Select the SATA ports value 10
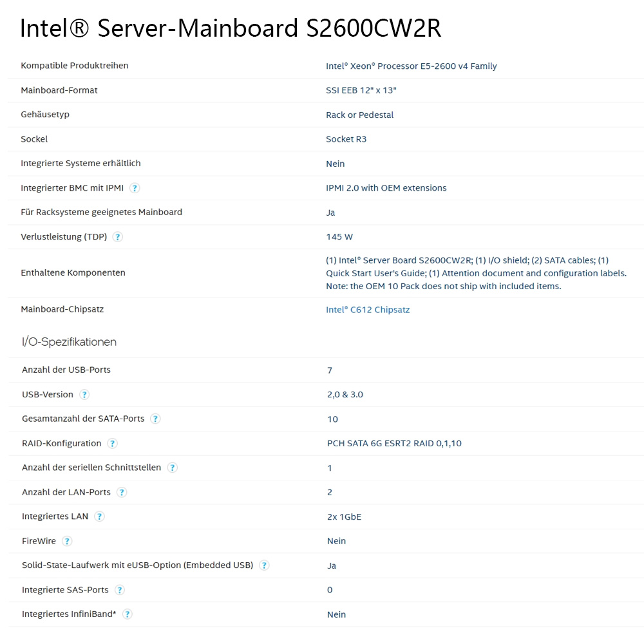The width and height of the screenshot is (644, 644). [x=333, y=419]
